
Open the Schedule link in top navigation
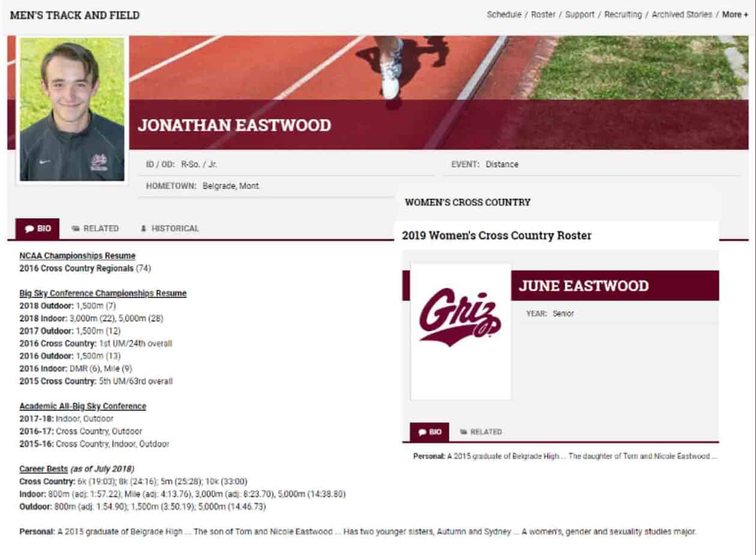coord(504,14)
